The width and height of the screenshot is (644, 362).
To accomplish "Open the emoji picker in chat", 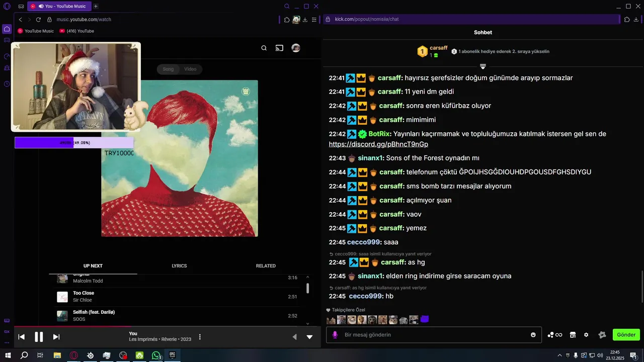I will 533,335.
